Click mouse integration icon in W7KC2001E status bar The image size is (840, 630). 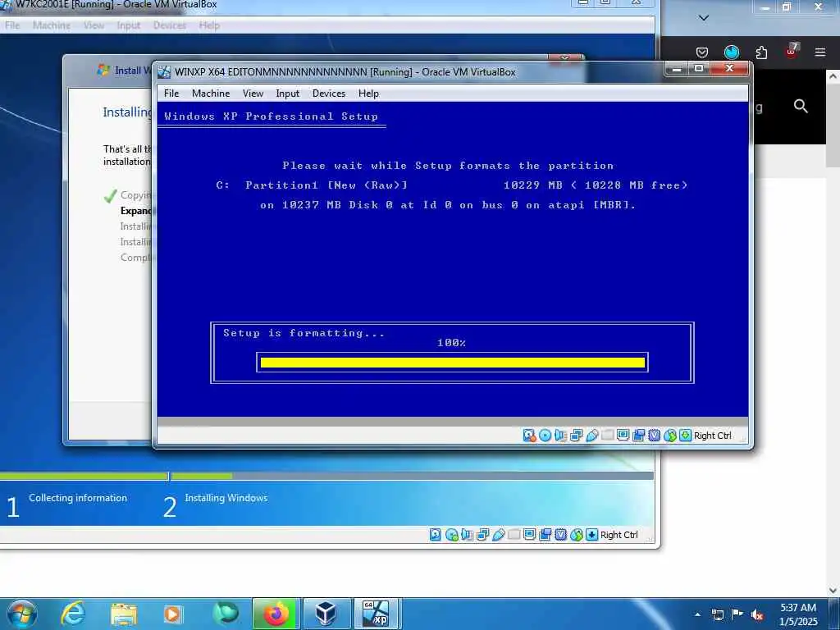tap(577, 535)
